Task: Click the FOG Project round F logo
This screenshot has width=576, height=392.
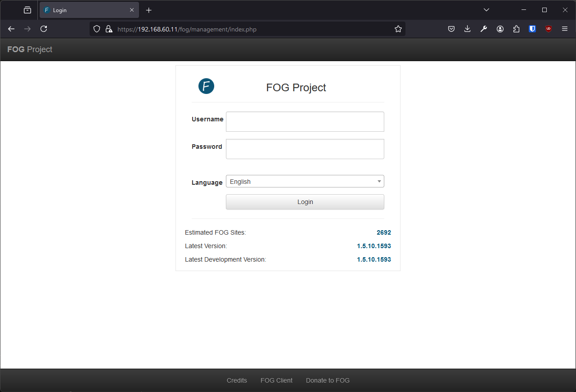Action: coord(206,86)
